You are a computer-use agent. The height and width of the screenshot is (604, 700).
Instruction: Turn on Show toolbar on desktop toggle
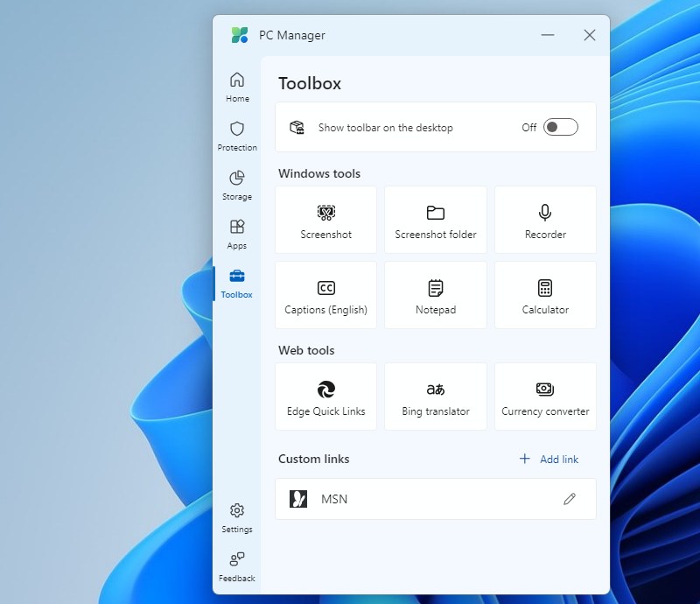click(x=561, y=127)
